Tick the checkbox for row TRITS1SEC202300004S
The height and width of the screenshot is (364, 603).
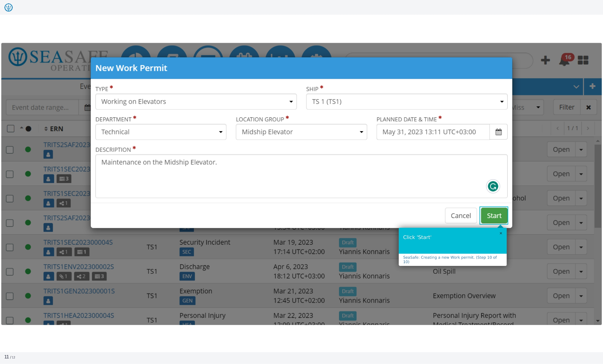(10, 247)
